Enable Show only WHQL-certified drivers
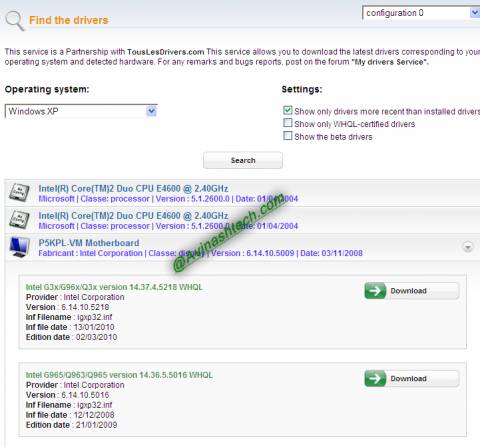Image resolution: width=480 pixels, height=447 pixels. 288,123
